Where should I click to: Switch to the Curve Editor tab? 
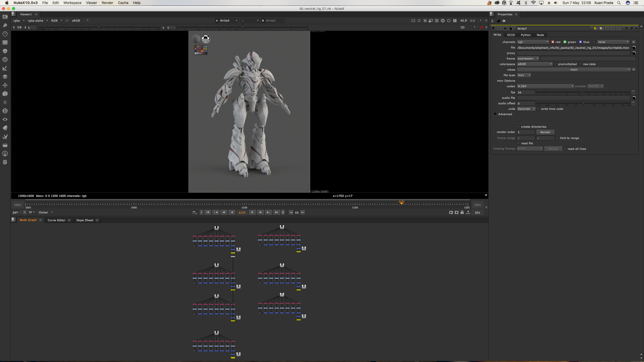click(x=56, y=220)
